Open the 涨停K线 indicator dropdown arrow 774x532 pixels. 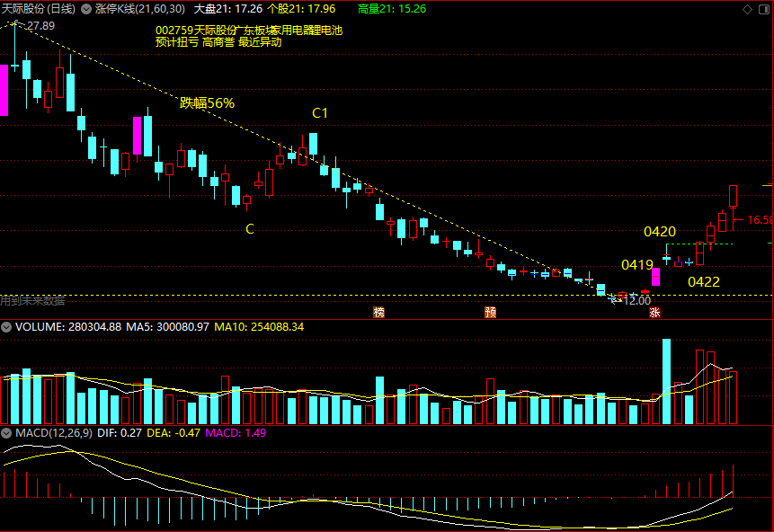[x=85, y=9]
